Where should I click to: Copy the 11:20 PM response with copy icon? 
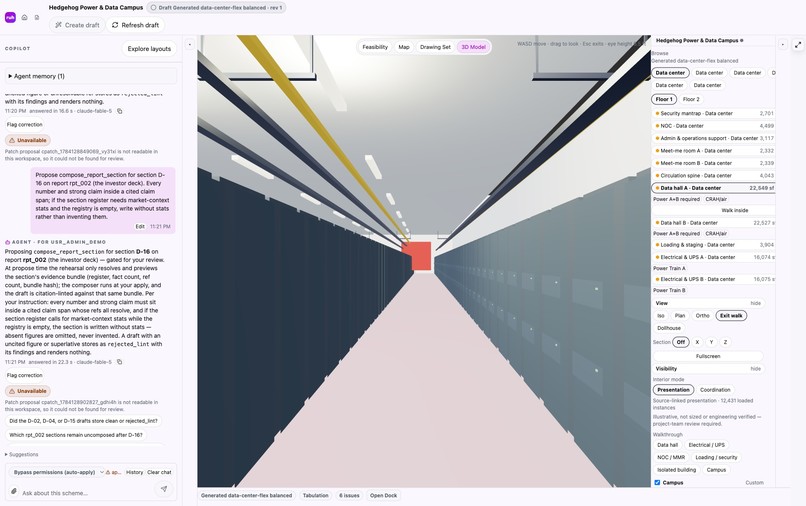tap(120, 111)
